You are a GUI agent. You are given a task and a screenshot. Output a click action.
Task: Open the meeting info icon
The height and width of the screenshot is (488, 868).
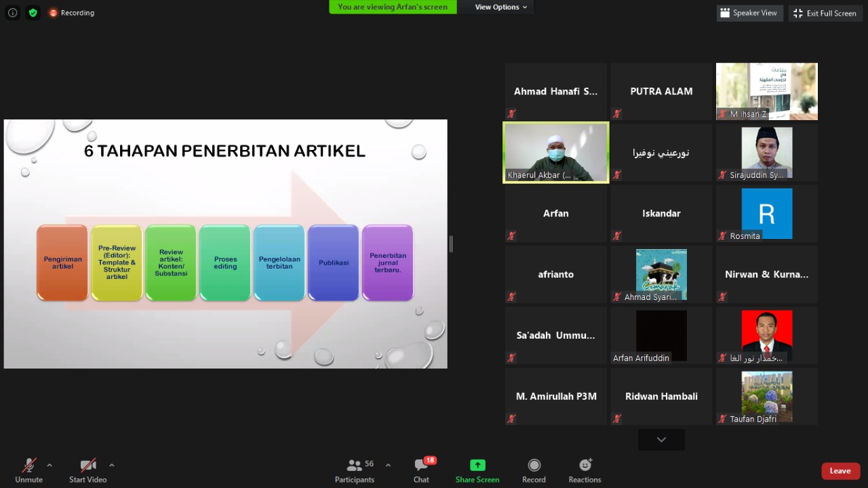(12, 13)
